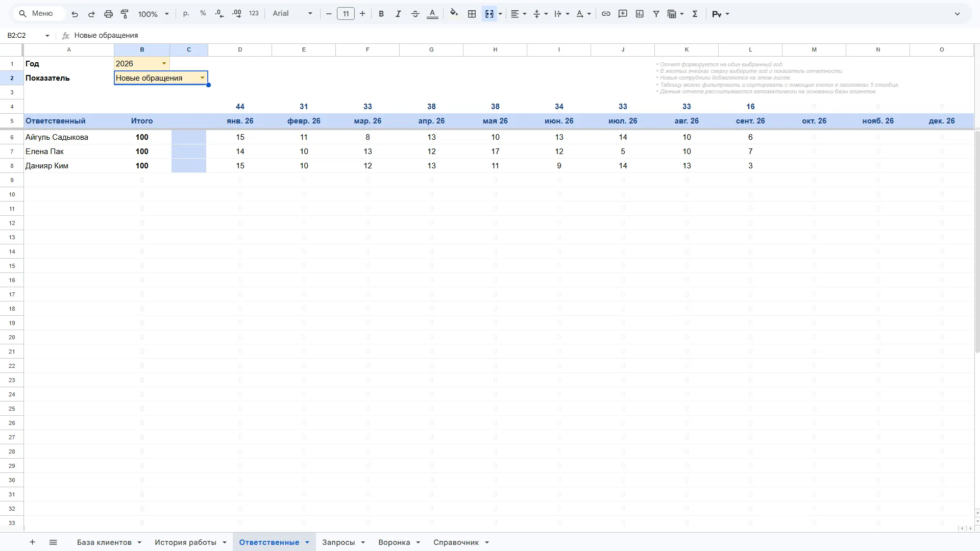Select the cell Айгуль Садыкова
Image resolution: width=980 pixels, height=551 pixels.
(x=69, y=137)
